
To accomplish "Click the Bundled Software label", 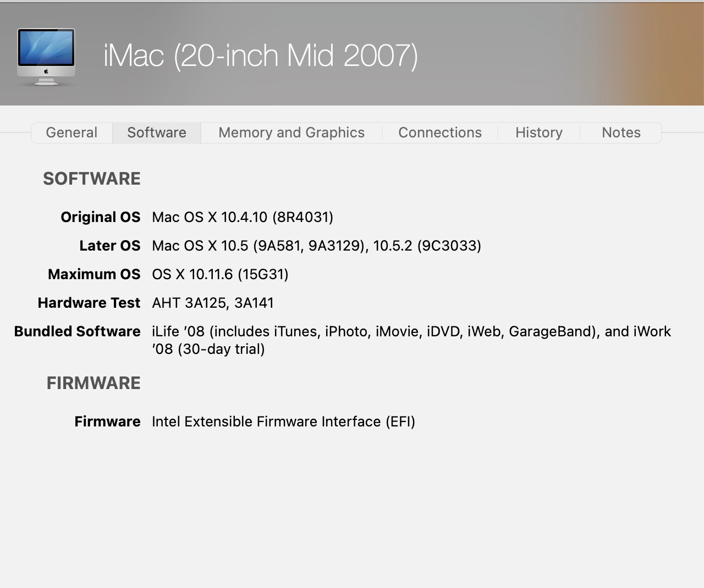I will coord(78,331).
